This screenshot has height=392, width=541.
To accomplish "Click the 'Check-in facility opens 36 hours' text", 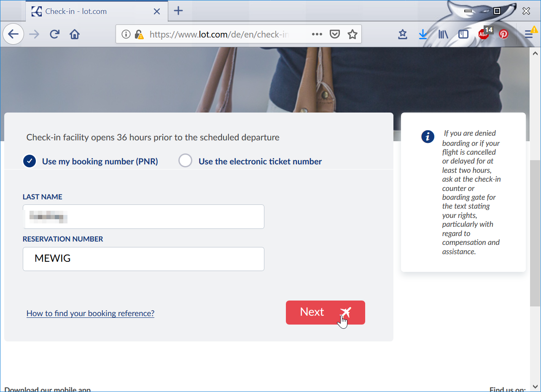I will pos(153,137).
